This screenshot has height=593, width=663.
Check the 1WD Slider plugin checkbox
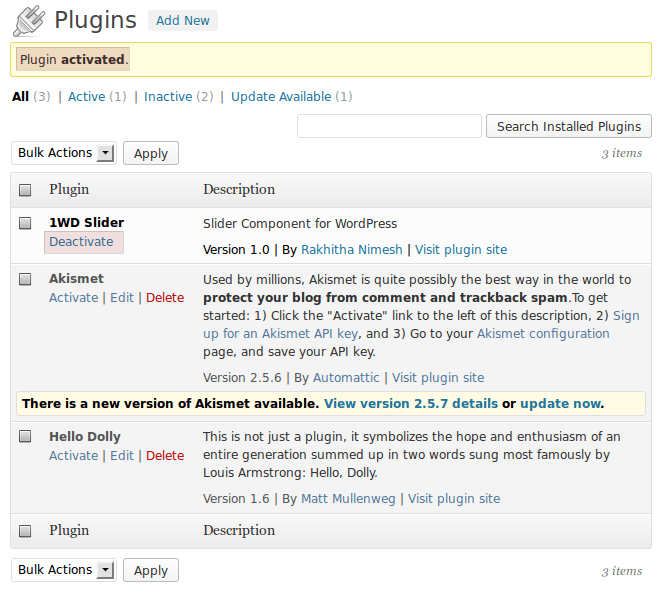click(x=25, y=223)
